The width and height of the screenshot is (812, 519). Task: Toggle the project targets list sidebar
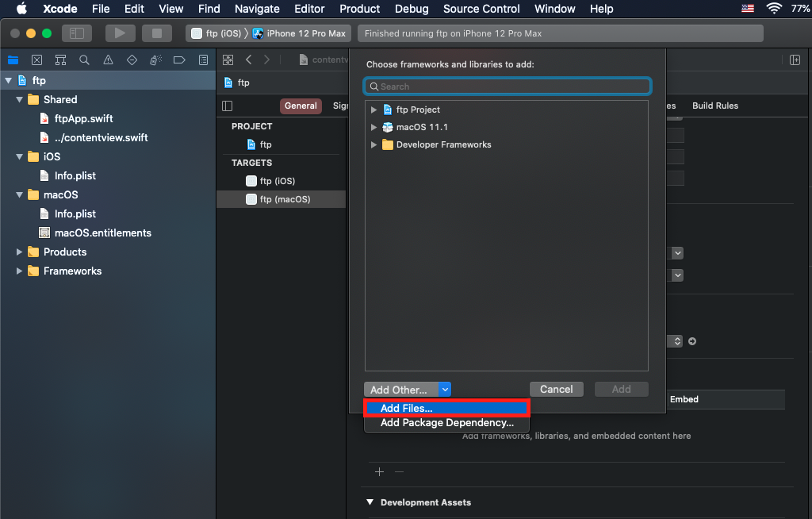pyautogui.click(x=228, y=106)
